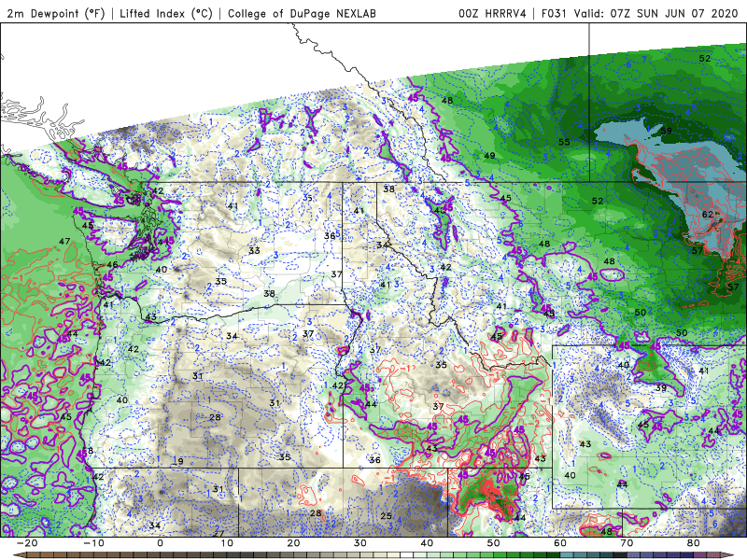The image size is (747, 560).
Task: Click the 47 dewpoint value off the coast
Action: (64, 242)
